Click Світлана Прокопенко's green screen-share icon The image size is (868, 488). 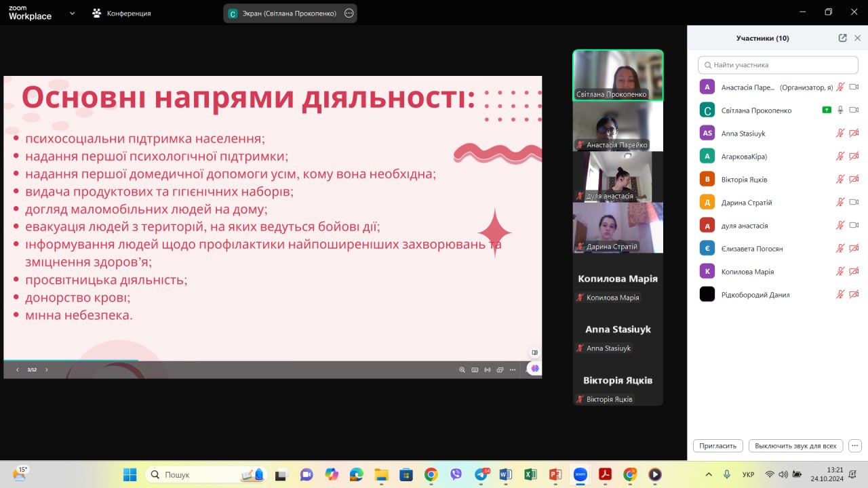[x=826, y=110]
